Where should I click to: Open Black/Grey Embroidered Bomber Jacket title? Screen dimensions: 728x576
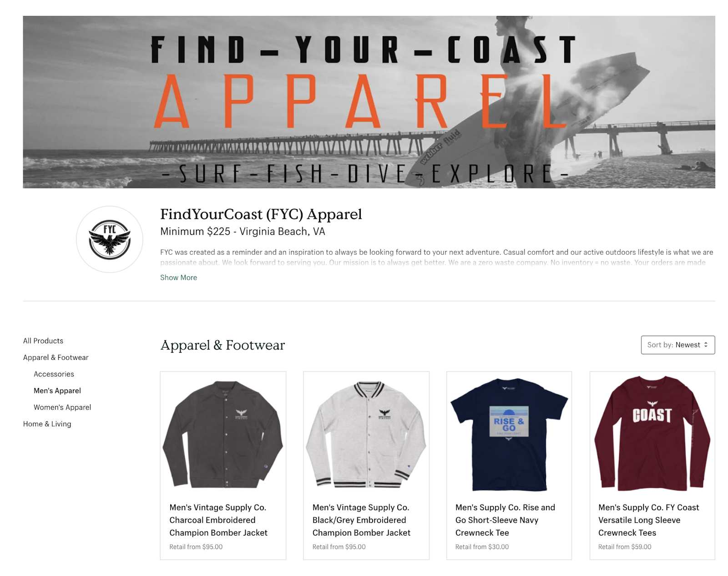pyautogui.click(x=361, y=520)
